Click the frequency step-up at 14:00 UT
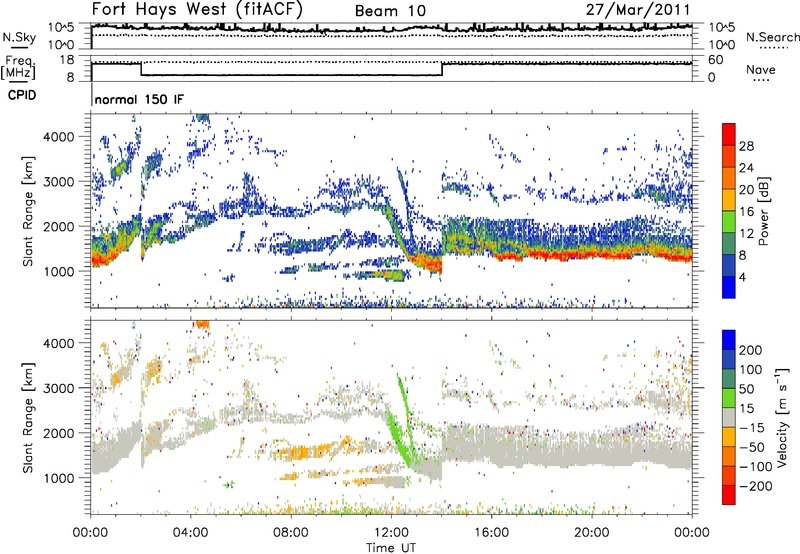Screen dimensions: 800x554 pos(442,69)
